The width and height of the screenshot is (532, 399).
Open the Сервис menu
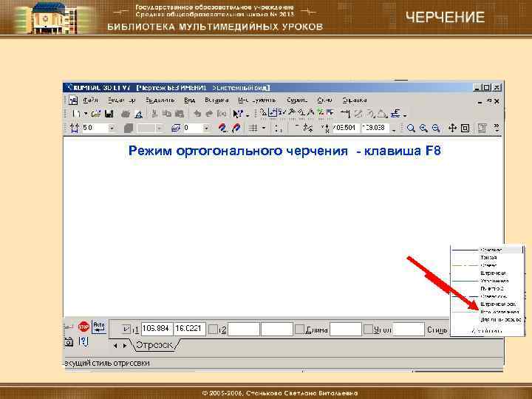pos(297,100)
